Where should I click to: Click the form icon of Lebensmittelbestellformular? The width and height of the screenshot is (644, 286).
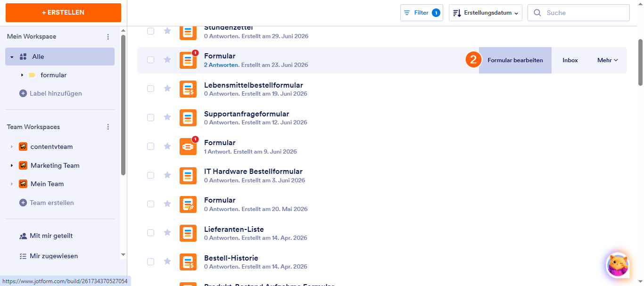(x=188, y=89)
